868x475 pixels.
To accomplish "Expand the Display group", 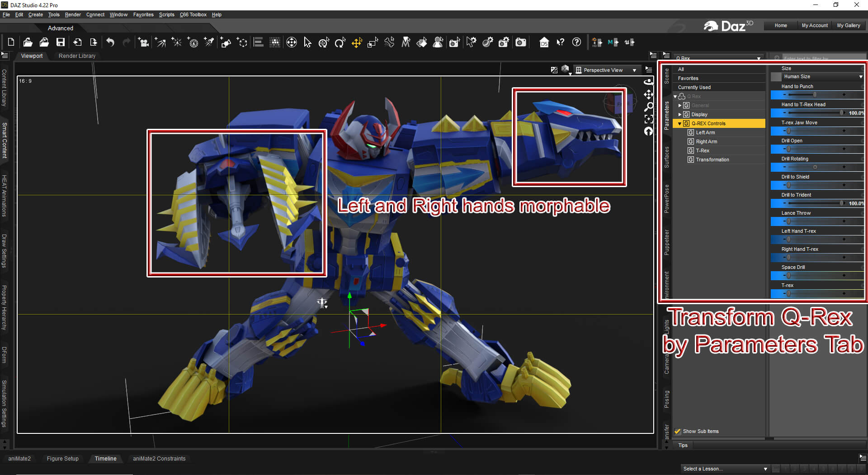I will coord(679,114).
